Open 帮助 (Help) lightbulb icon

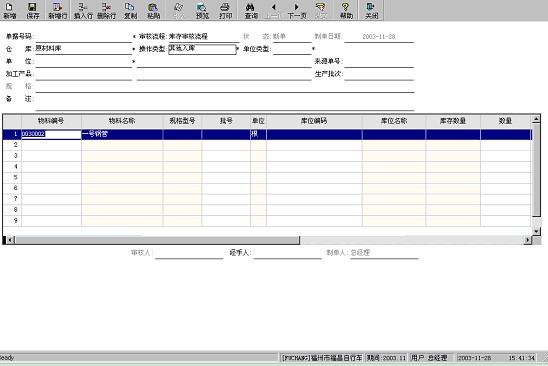click(346, 10)
